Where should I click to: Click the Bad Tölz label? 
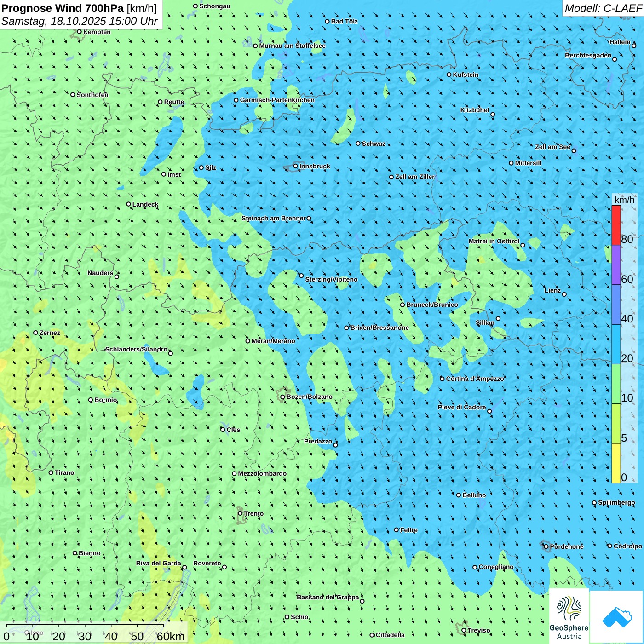(345, 21)
